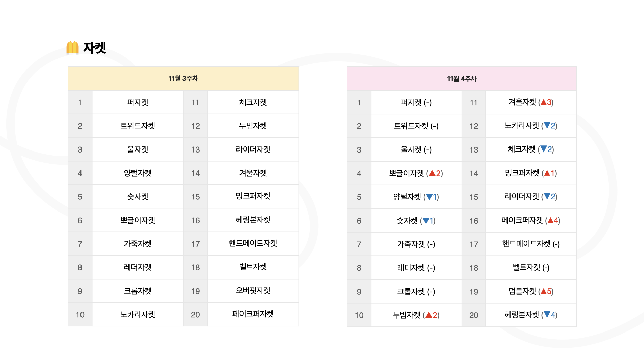Screen dimensions: 644x362
Task: Click the blue down arrow beside 헤링본자켓
Action: (x=547, y=315)
